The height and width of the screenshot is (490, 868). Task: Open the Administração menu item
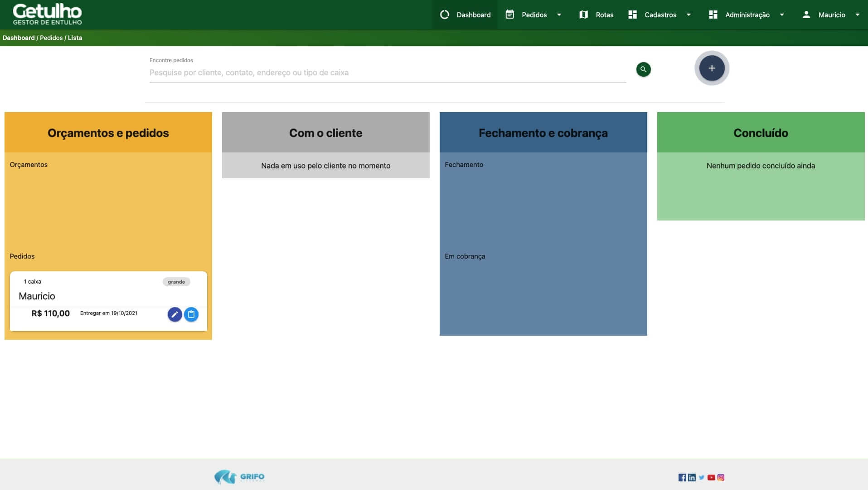(747, 15)
